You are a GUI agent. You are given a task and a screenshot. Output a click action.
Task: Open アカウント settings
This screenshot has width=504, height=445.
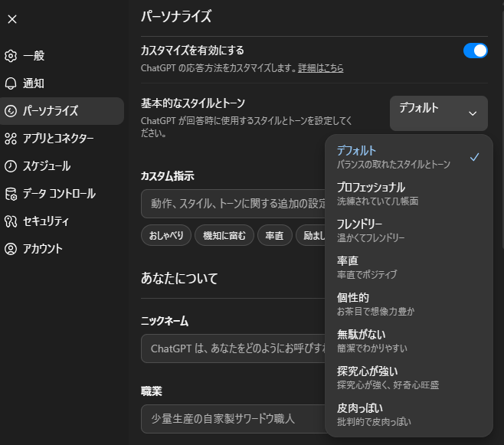pyautogui.click(x=62, y=249)
